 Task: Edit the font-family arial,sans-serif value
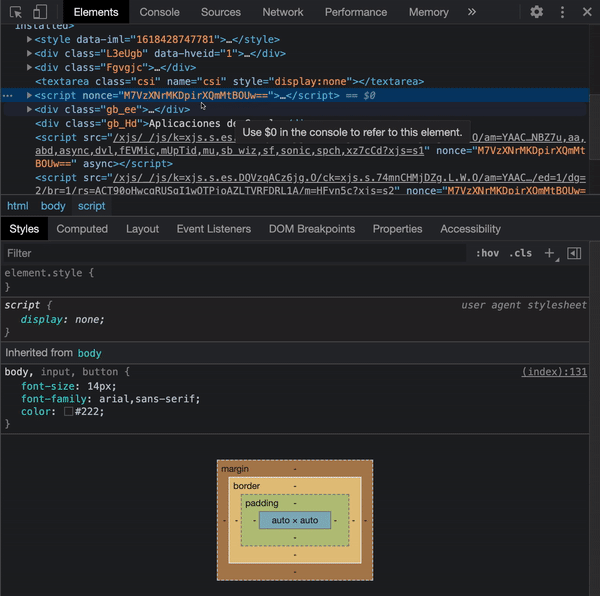coord(149,399)
